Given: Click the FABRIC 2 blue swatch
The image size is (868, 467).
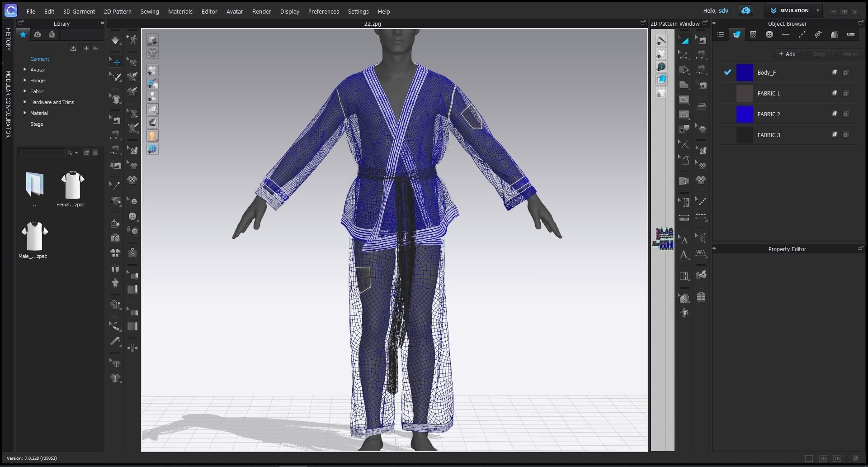Looking at the screenshot, I should pyautogui.click(x=745, y=114).
